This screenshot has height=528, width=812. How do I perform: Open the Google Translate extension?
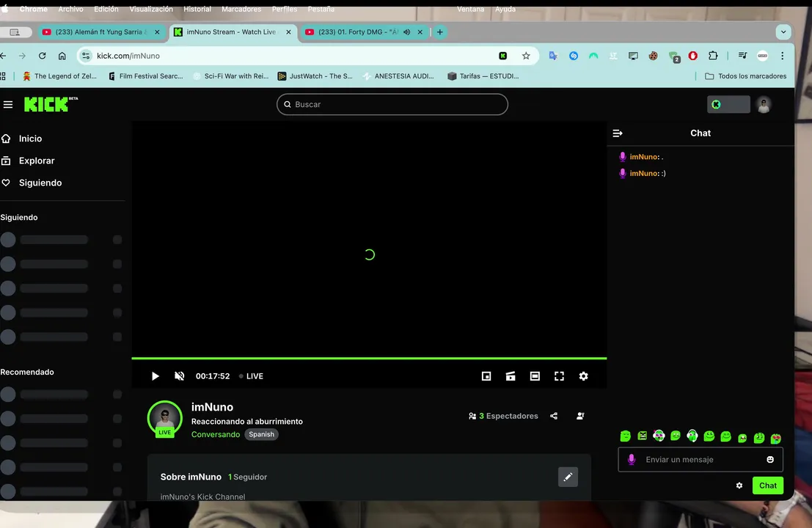553,56
